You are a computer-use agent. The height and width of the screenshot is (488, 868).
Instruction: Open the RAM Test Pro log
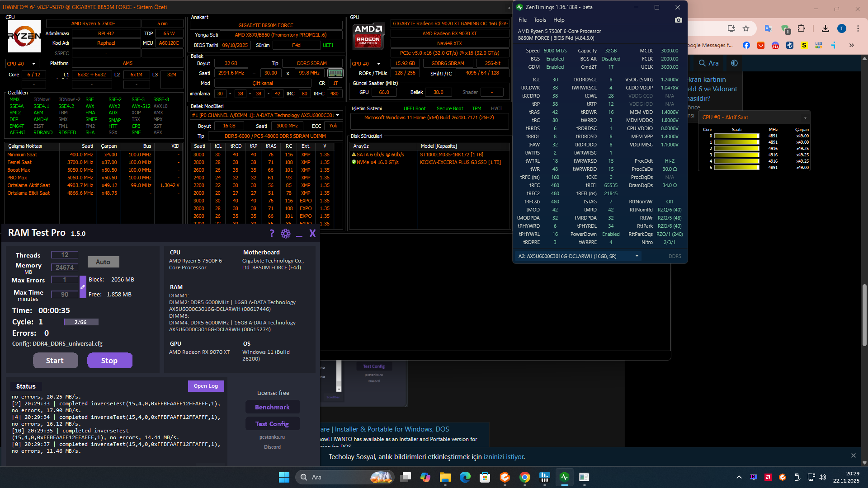206,386
